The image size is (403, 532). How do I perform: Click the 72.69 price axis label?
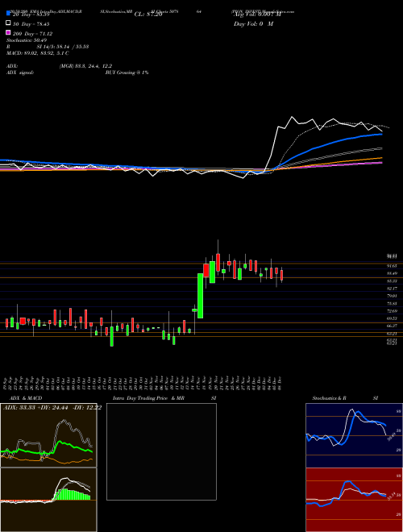coord(392,311)
